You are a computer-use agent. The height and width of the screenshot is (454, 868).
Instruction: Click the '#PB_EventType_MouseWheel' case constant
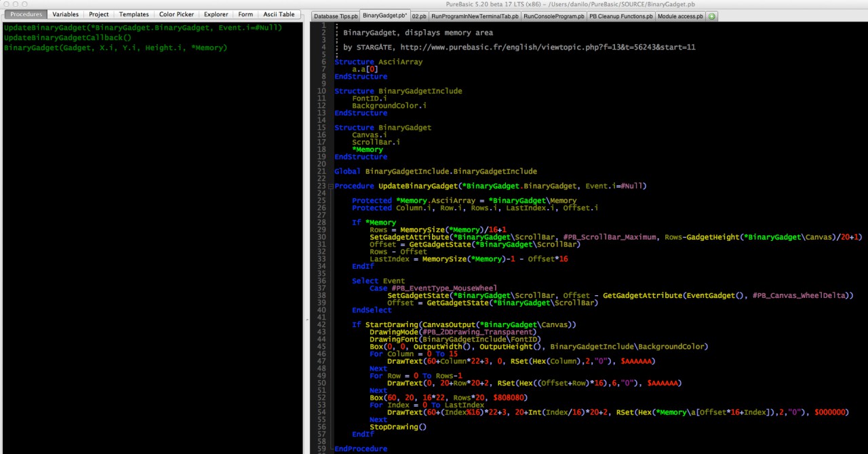444,288
